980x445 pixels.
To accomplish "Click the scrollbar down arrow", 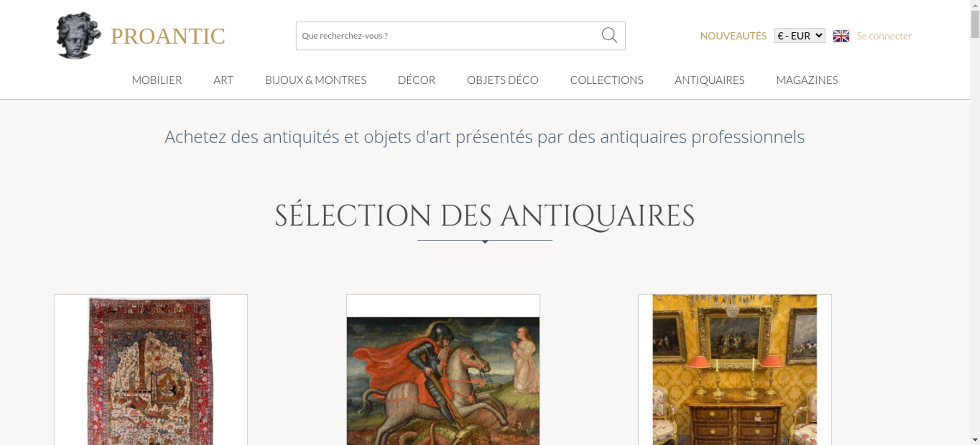I will pos(975,440).
